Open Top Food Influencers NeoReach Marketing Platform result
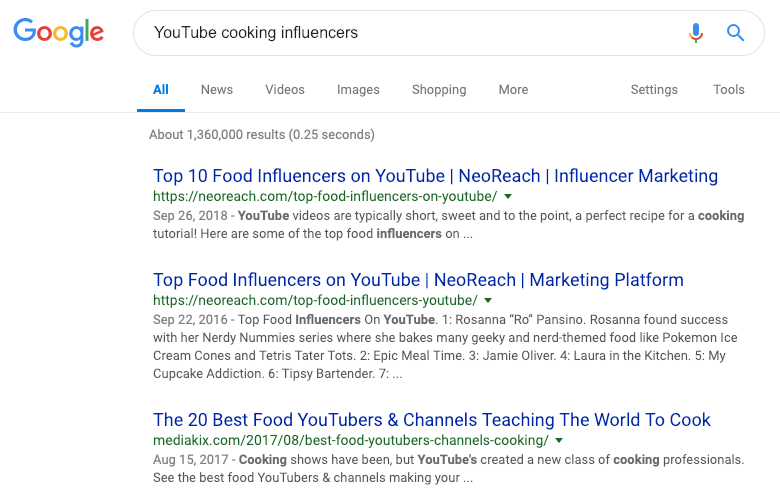 (418, 280)
